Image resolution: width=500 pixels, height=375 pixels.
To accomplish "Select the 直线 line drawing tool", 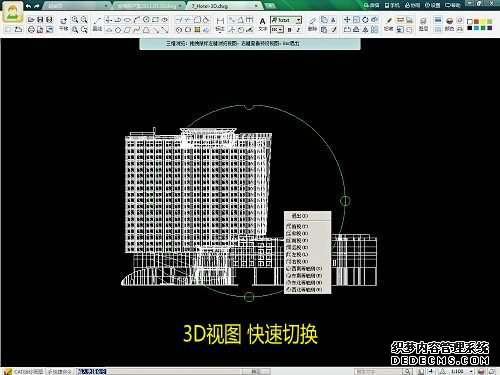I will (97, 24).
